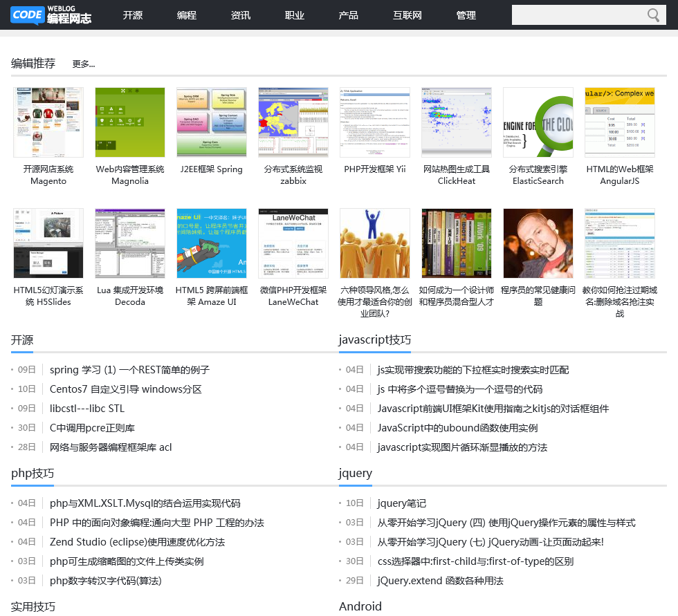Screen dimensions: 678x616
Task: Click the 更多... link beside 编辑推荐
Action: tap(84, 64)
